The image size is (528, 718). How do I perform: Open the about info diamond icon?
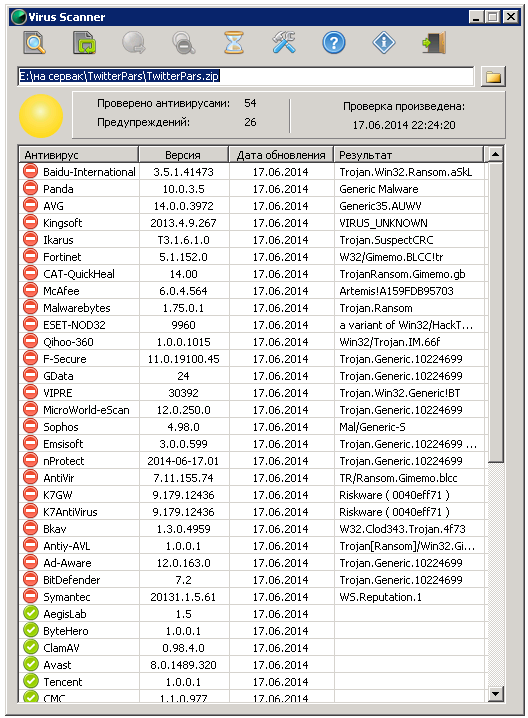[384, 43]
